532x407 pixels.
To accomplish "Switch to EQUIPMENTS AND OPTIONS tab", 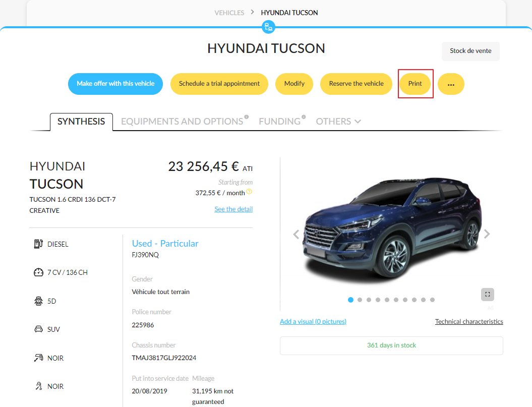I will [182, 122].
